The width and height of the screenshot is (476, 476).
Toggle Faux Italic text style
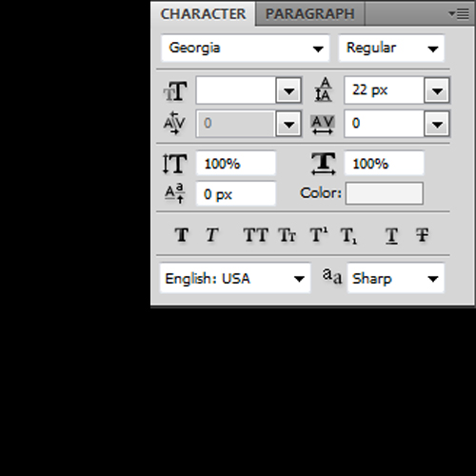[x=212, y=235]
